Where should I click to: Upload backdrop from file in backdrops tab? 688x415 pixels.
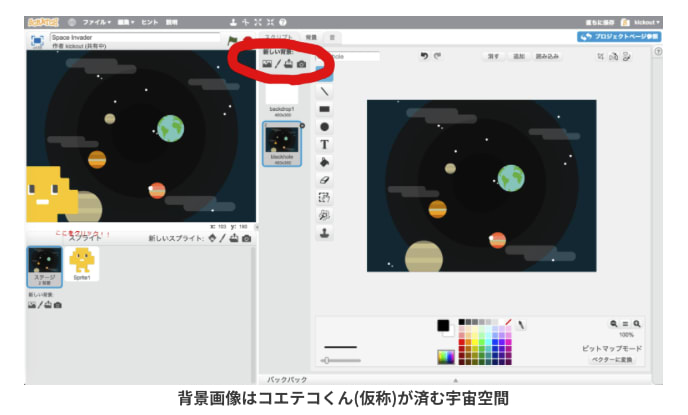pyautogui.click(x=288, y=64)
